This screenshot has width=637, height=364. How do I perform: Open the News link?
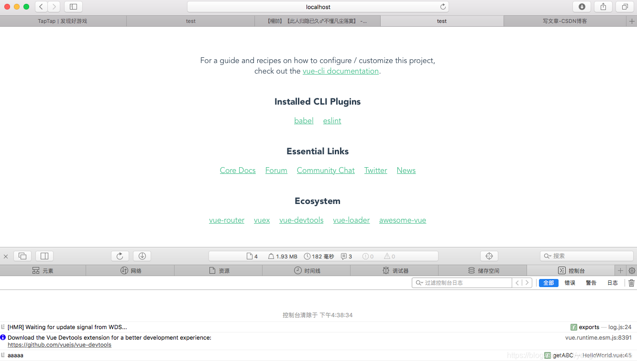[x=406, y=171]
